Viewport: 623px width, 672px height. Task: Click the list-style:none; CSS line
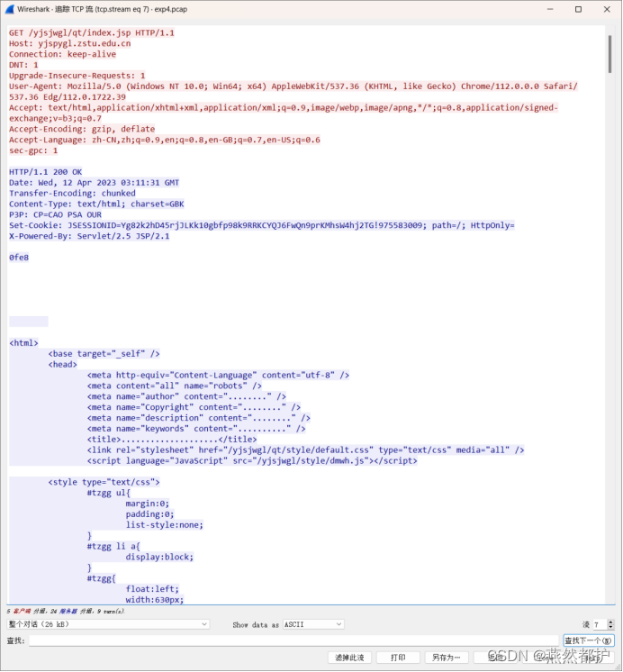[x=165, y=525]
